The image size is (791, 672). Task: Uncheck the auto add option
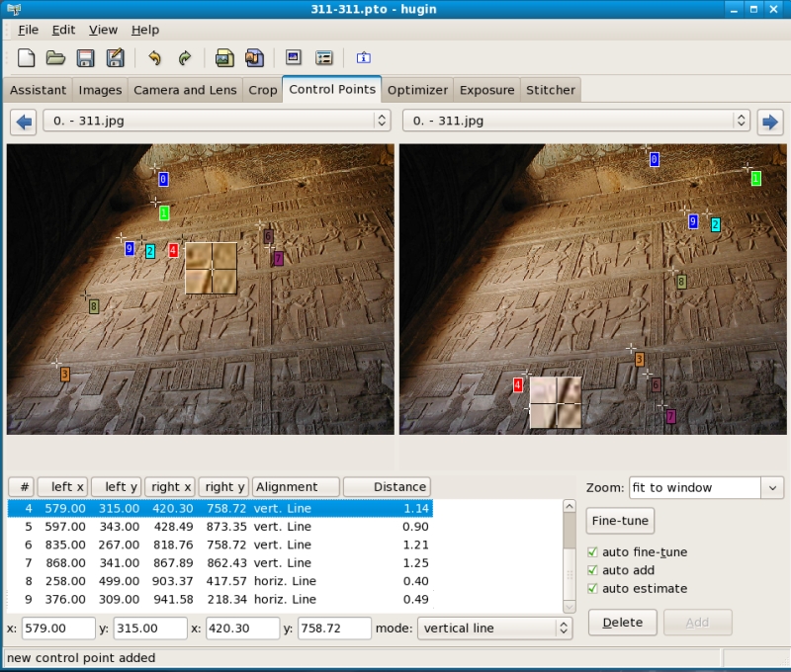pos(593,570)
